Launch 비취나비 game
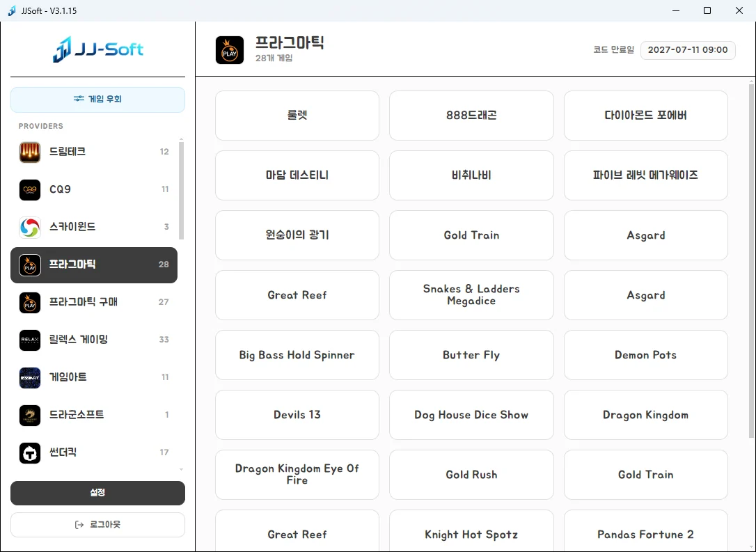The width and height of the screenshot is (756, 552). pyautogui.click(x=471, y=175)
